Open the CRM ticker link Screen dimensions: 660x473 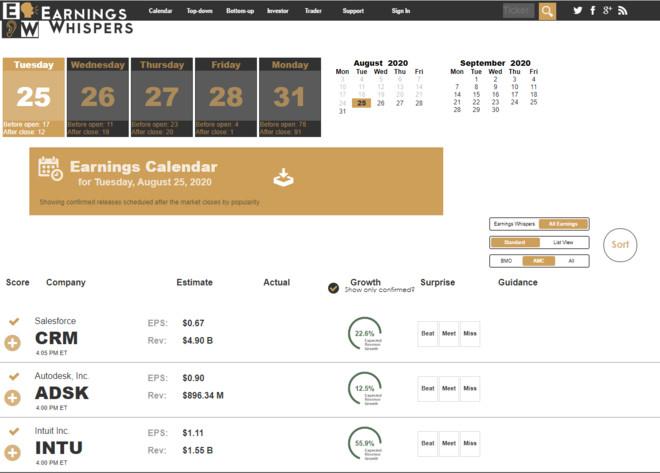[56, 338]
